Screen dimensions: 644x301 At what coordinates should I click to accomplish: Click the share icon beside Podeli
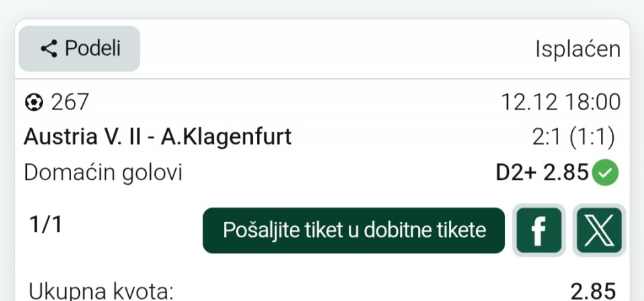49,48
